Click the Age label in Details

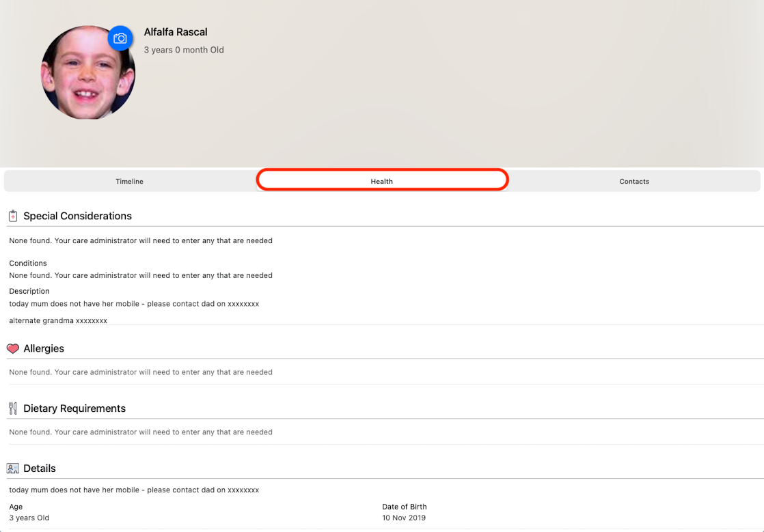(x=16, y=507)
